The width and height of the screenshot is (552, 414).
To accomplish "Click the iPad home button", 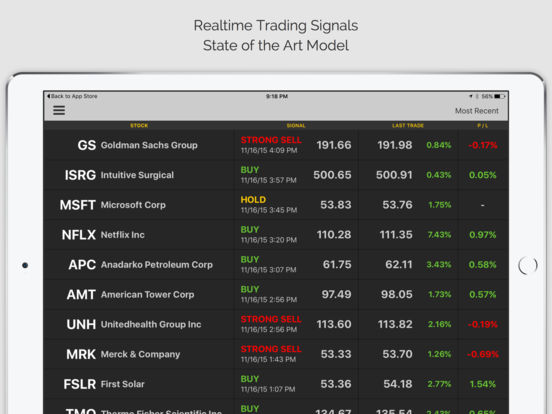I will (528, 265).
